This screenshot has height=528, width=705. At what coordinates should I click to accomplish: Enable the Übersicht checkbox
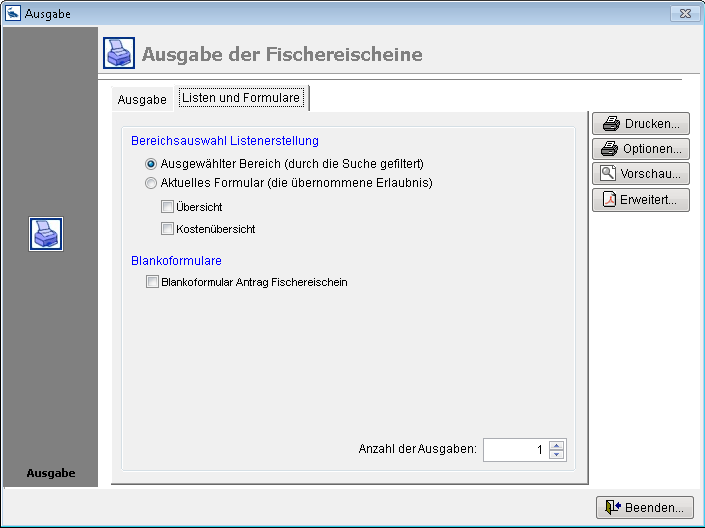167,207
